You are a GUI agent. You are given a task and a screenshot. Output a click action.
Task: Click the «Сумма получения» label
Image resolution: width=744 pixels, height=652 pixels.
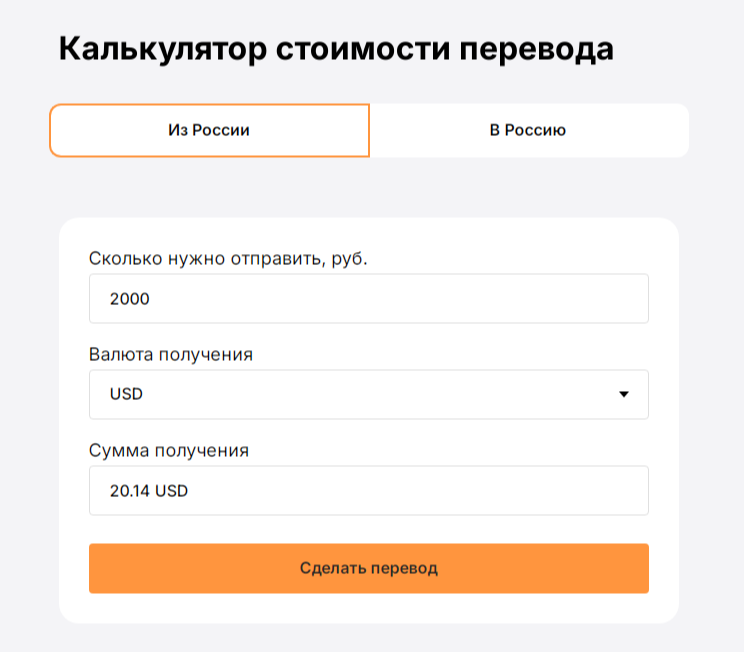(169, 450)
